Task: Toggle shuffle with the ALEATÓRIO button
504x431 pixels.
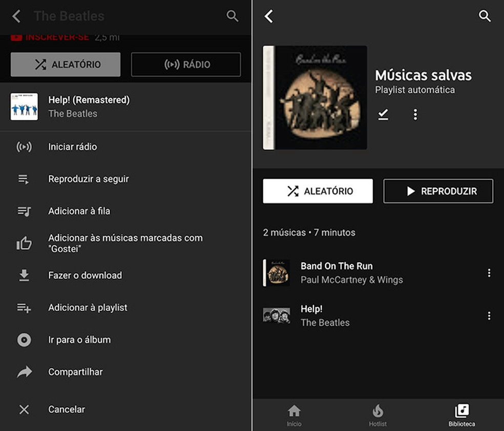Action: click(x=318, y=191)
